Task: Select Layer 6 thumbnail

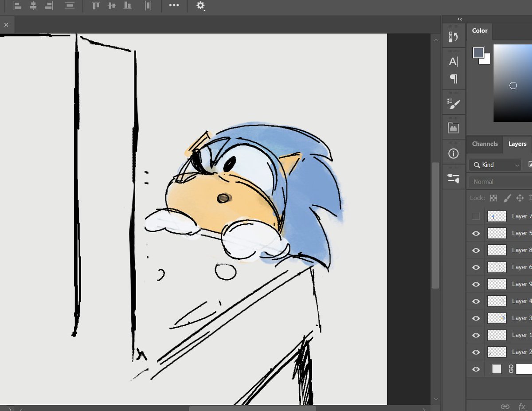Action: coord(497,267)
